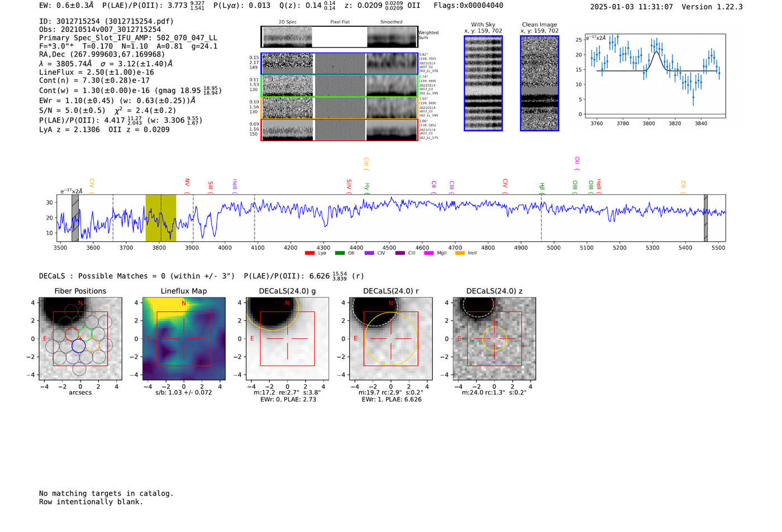Select the Weighted Sum 2D spectrum row
The width and height of the screenshot is (782, 532).
339,37
